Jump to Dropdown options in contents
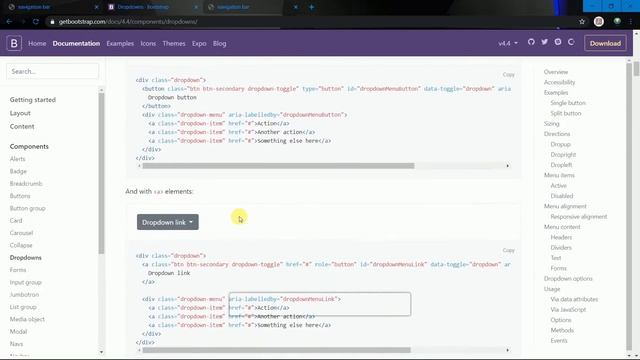Screen dimensions: 640x360 (x=568, y=278)
